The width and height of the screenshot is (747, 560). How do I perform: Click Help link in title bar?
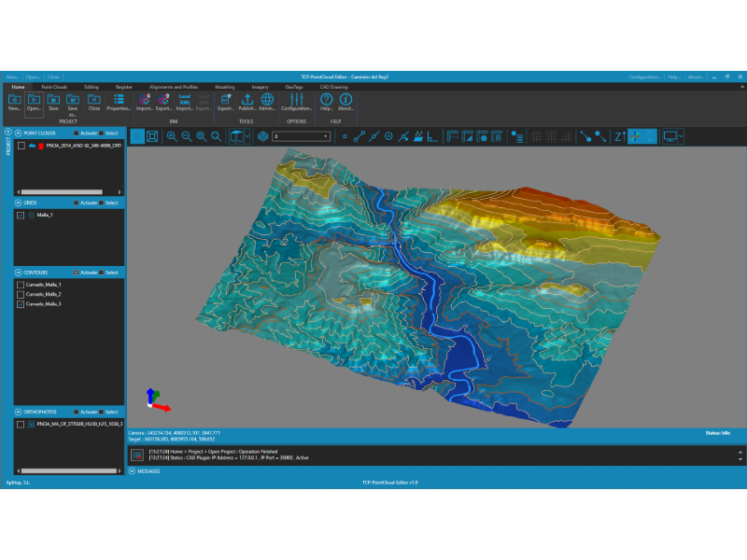[x=674, y=77]
